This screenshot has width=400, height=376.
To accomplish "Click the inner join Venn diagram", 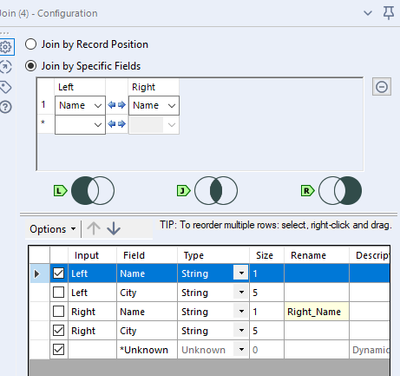I will click(x=216, y=190).
